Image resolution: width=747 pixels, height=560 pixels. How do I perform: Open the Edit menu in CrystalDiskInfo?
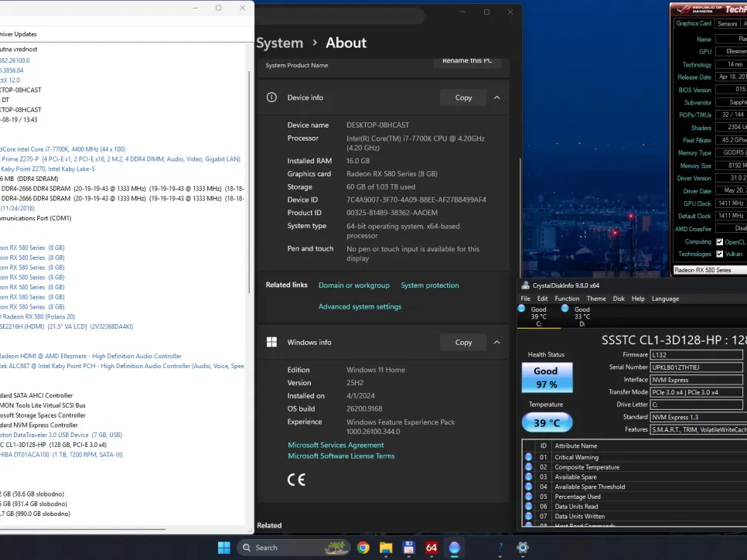[x=543, y=299]
